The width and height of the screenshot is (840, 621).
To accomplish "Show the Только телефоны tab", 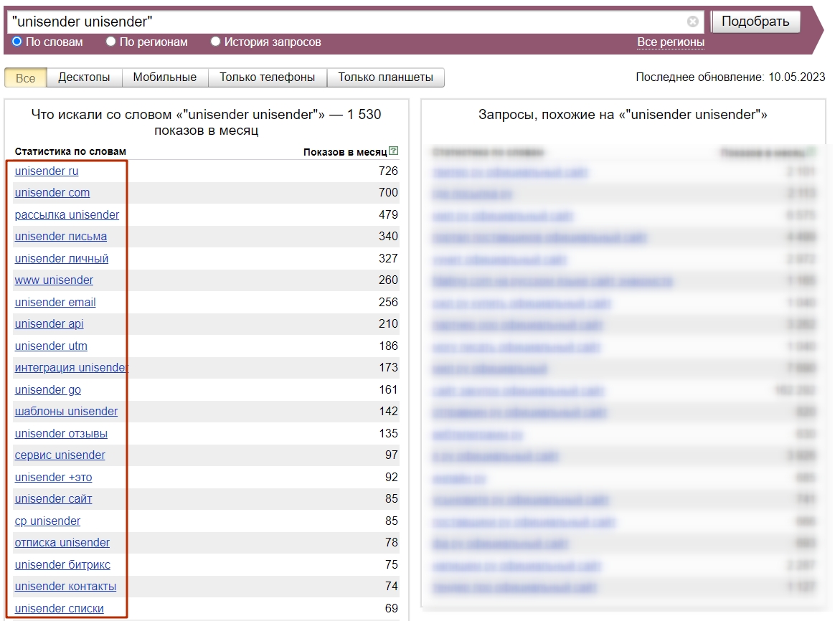I will pos(268,77).
